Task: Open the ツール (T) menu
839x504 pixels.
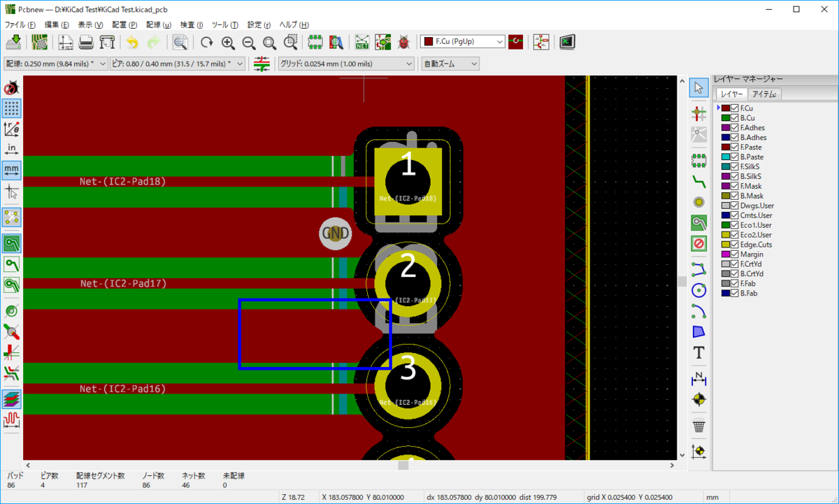Action: (x=225, y=24)
